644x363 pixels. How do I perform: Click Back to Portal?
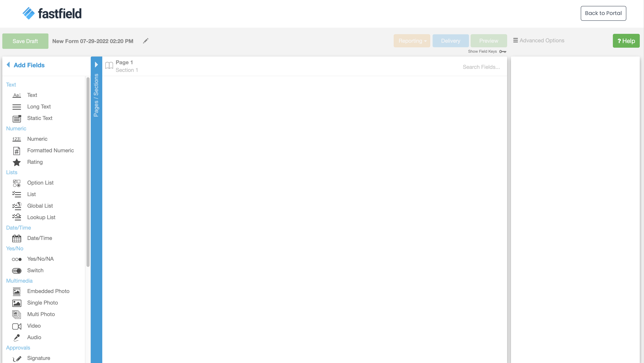click(x=603, y=13)
